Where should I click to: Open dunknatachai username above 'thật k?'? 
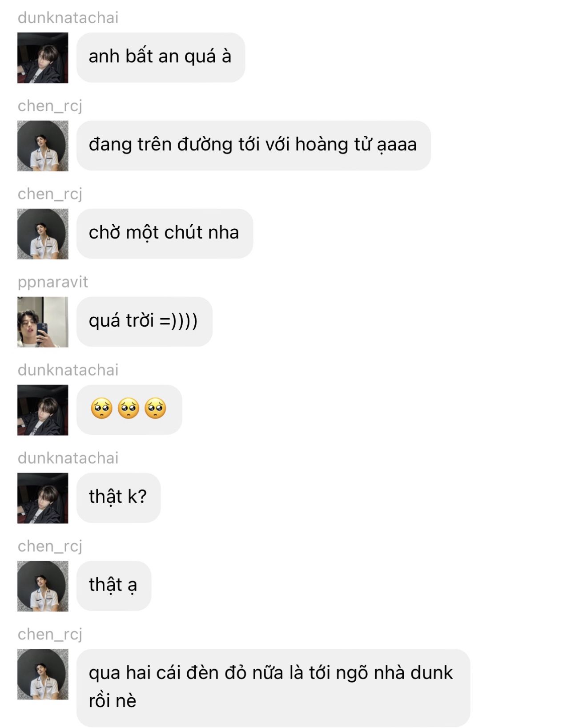pos(68,458)
